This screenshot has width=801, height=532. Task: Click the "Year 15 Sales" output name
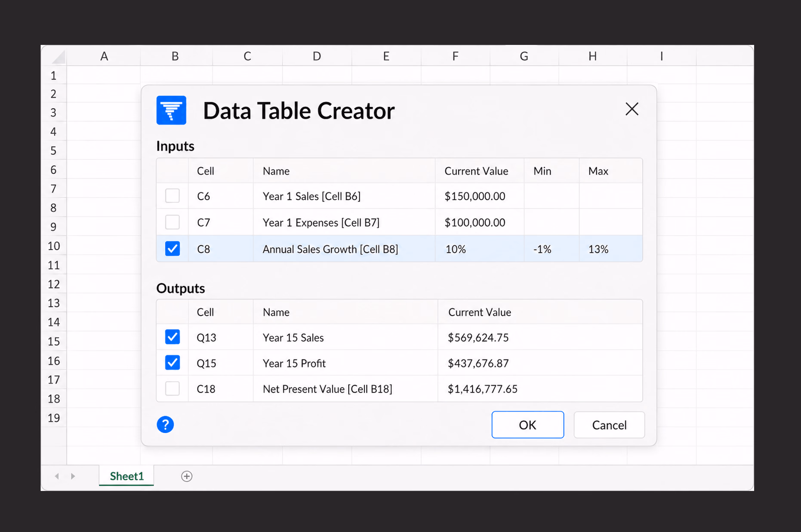[x=293, y=338]
